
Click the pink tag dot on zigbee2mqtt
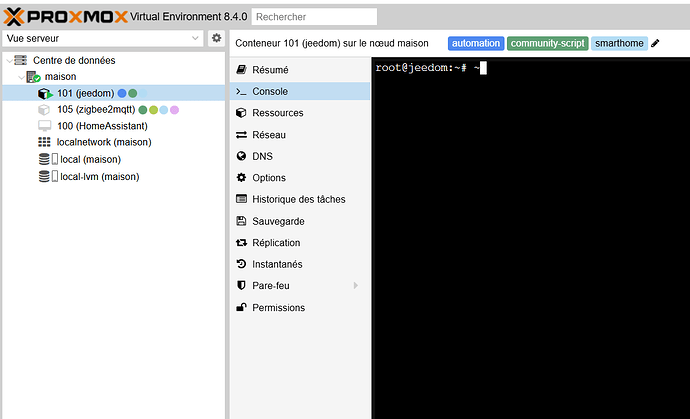tap(174, 110)
